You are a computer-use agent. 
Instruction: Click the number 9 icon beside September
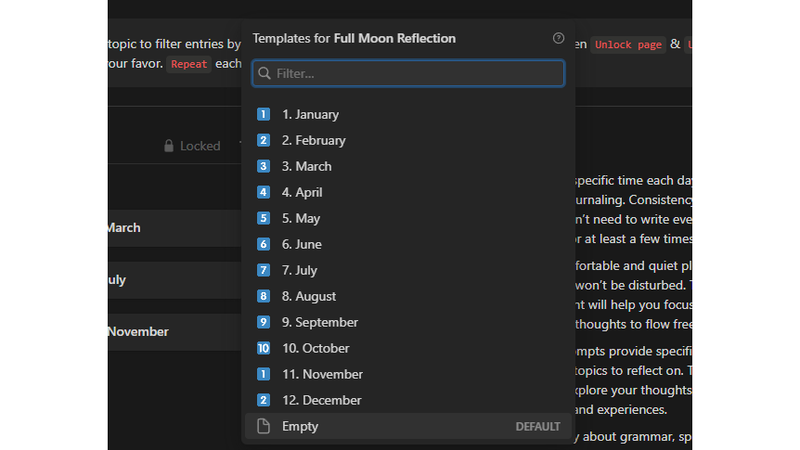tap(263, 322)
